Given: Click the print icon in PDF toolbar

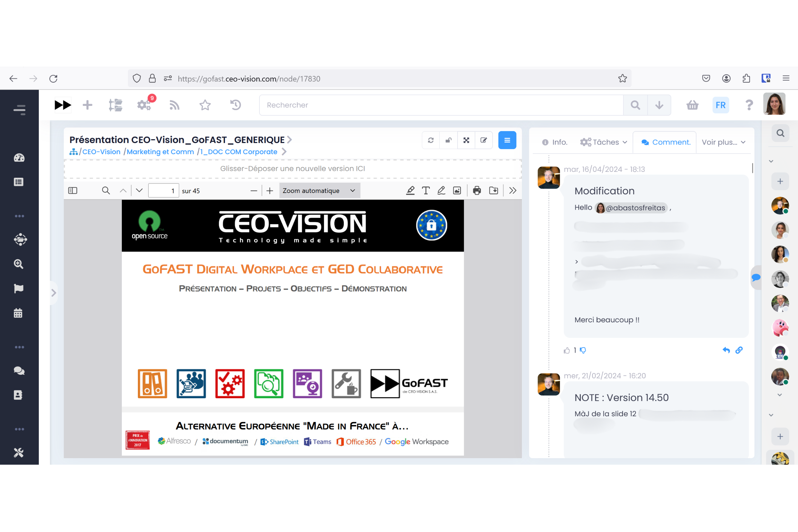Looking at the screenshot, I should tap(477, 191).
